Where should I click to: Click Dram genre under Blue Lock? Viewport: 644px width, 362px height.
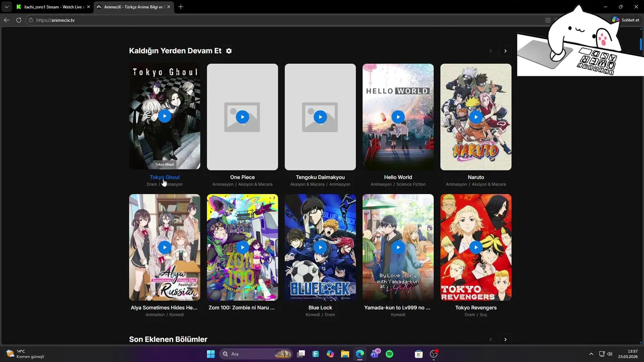click(x=330, y=315)
